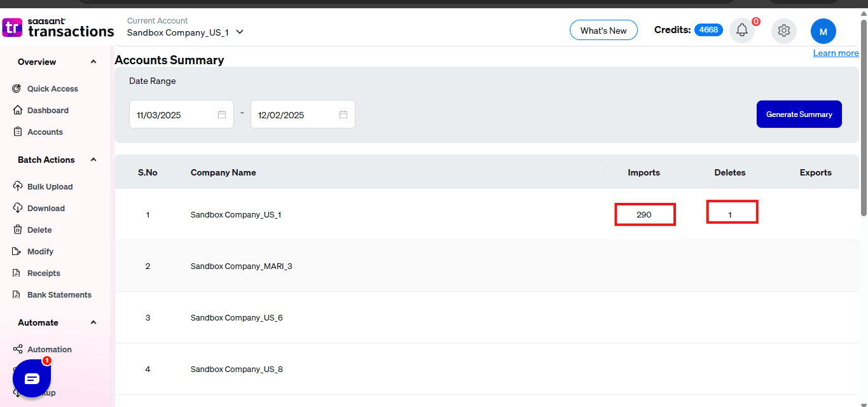Select Dashboard in the sidebar
This screenshot has width=868, height=407.
pyautogui.click(x=48, y=111)
